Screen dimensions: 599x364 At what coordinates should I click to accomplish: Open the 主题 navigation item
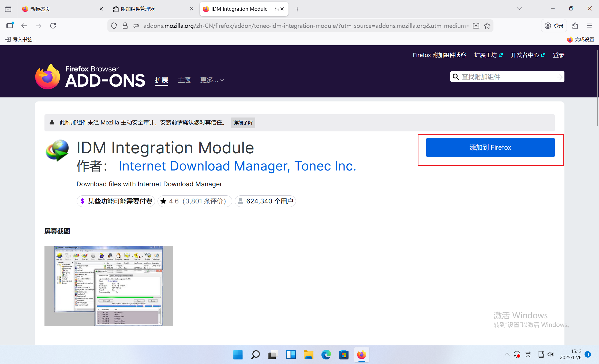tap(184, 80)
